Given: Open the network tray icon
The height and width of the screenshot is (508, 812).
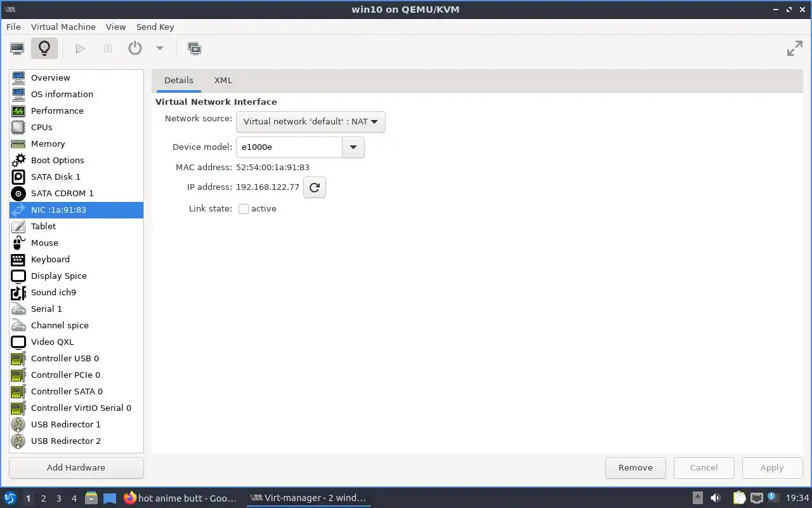Looking at the screenshot, I should click(x=757, y=498).
